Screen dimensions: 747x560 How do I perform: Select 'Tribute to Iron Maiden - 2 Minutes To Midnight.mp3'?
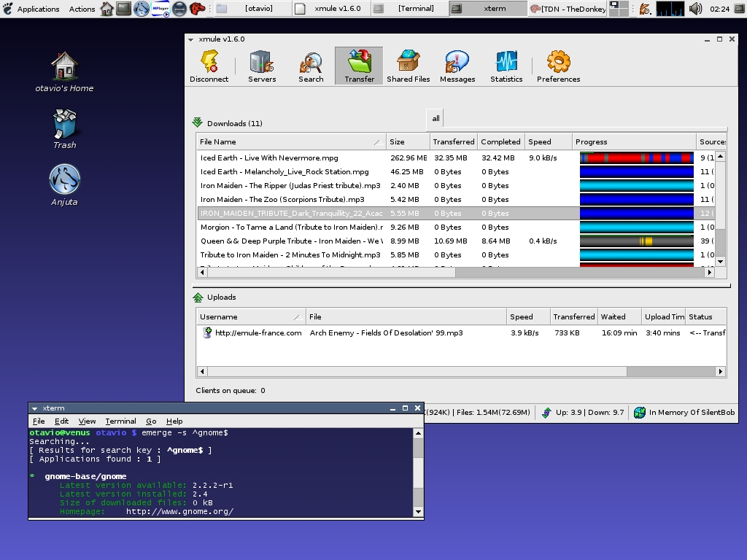[455, 254]
